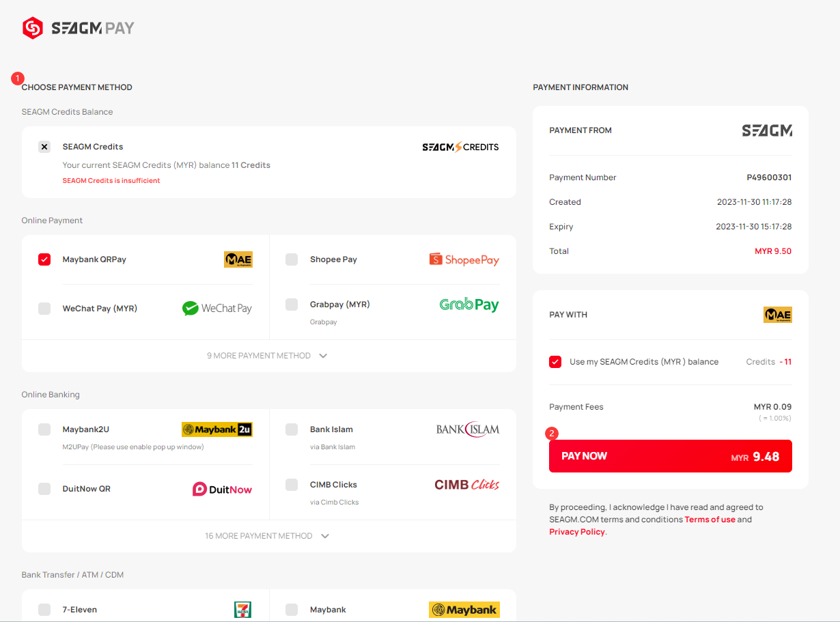Click the SEAGM logo in Payment From
Screen dimensions: 840x622
pyautogui.click(x=767, y=130)
